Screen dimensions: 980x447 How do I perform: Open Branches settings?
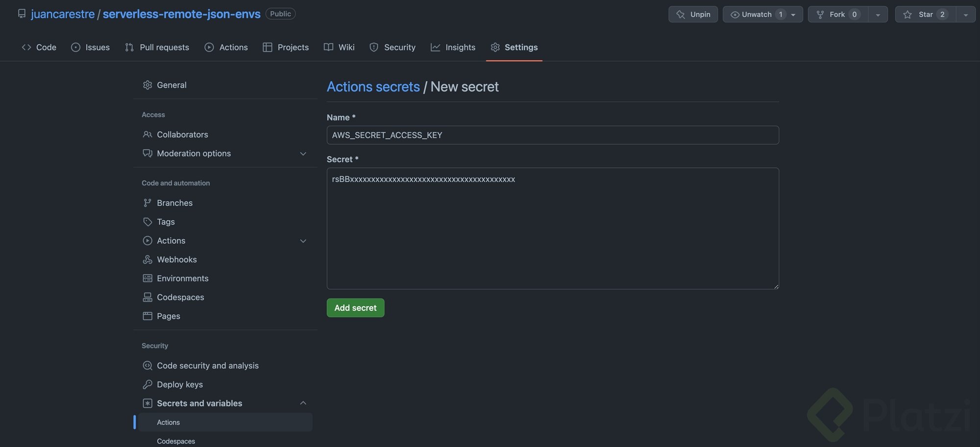click(225, 203)
